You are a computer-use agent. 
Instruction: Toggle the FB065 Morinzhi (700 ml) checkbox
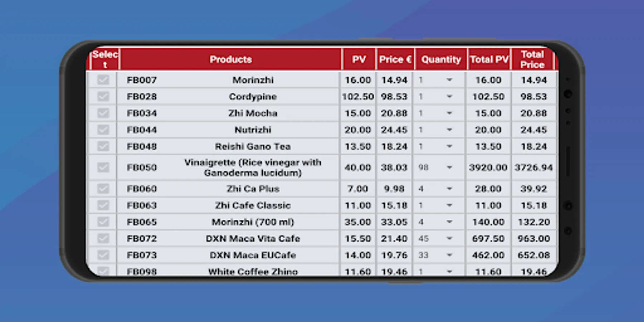point(103,222)
